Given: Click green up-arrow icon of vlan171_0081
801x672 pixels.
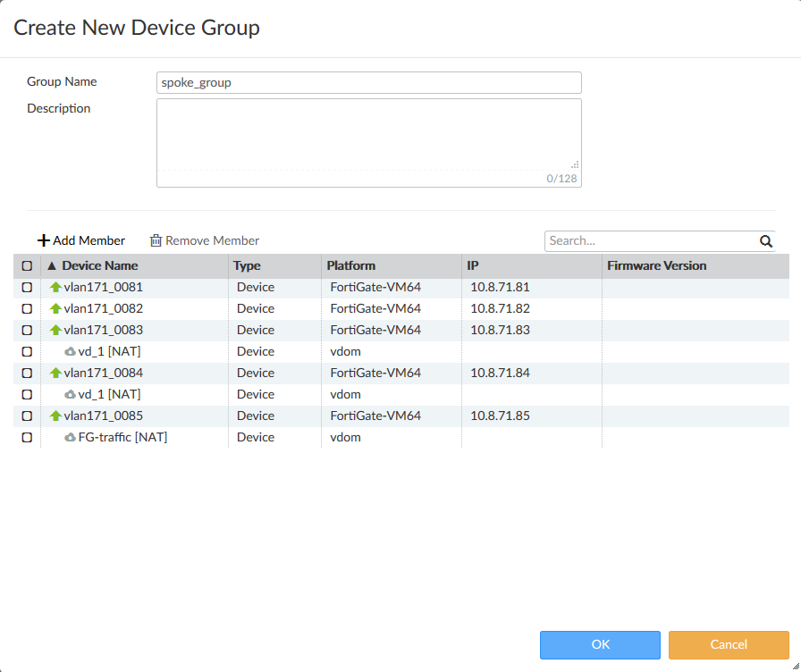Looking at the screenshot, I should 55,288.
